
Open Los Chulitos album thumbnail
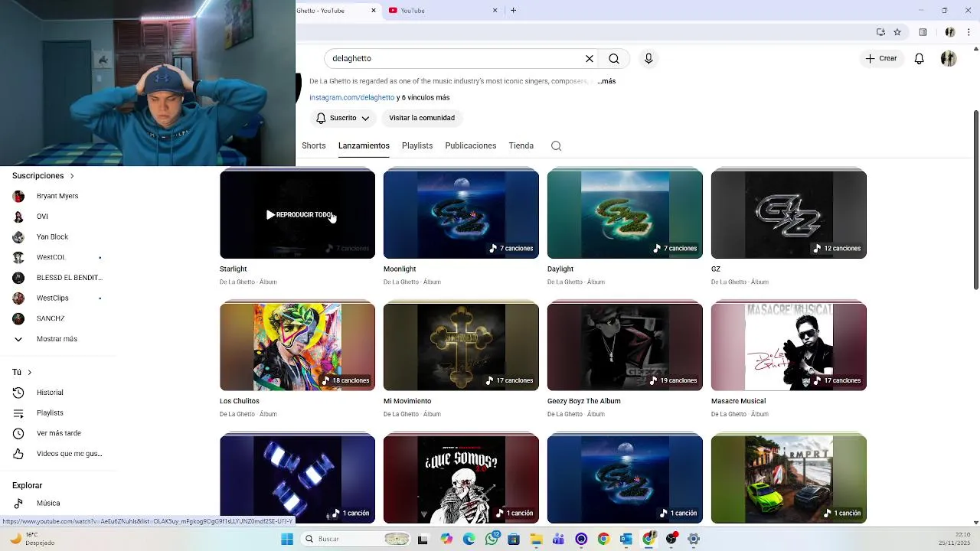298,347
